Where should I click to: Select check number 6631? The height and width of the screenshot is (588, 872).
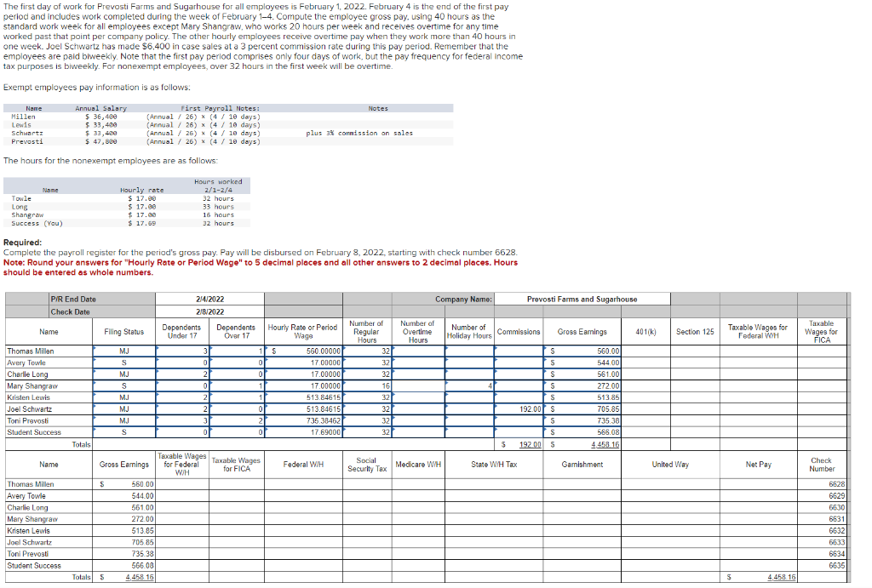[822, 519]
